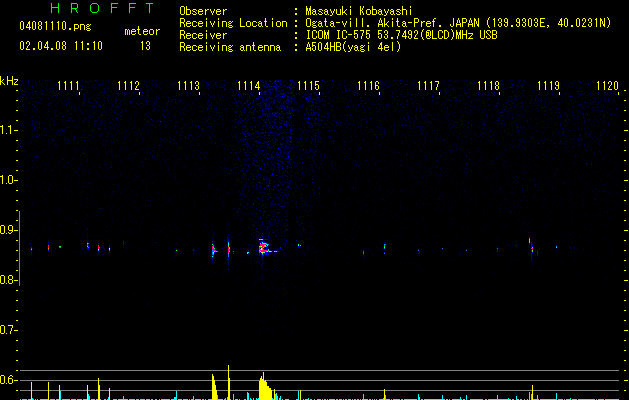
Task: Click the meteor label
Action: pos(142,31)
